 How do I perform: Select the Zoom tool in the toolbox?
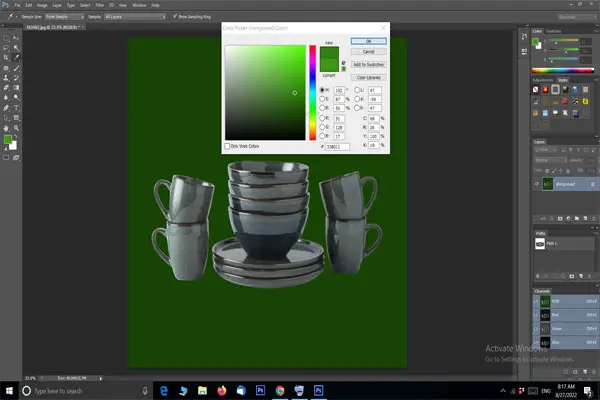click(x=16, y=128)
